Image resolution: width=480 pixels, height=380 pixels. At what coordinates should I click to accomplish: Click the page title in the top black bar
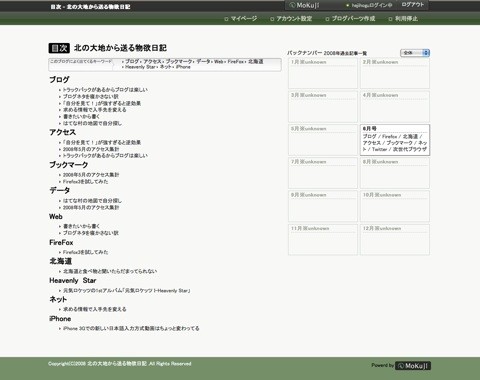point(90,7)
